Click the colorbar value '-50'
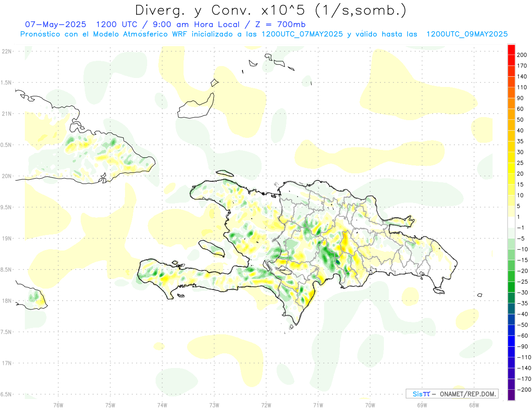 click(522, 325)
